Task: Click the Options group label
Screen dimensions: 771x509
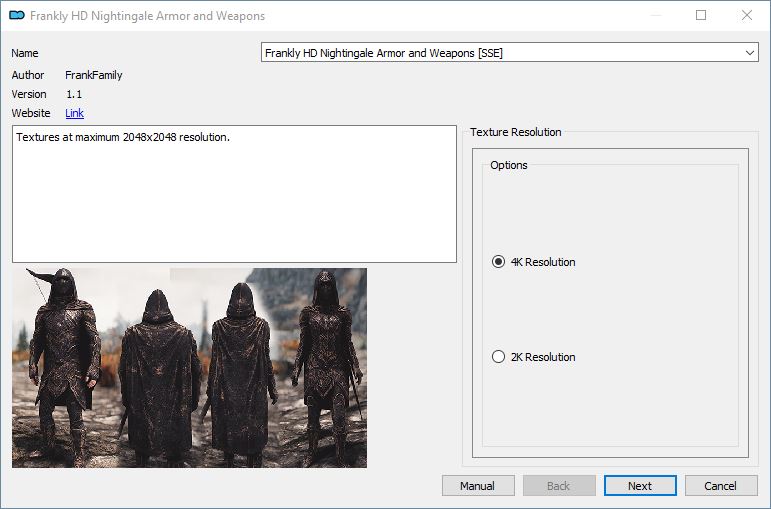Action: click(508, 165)
